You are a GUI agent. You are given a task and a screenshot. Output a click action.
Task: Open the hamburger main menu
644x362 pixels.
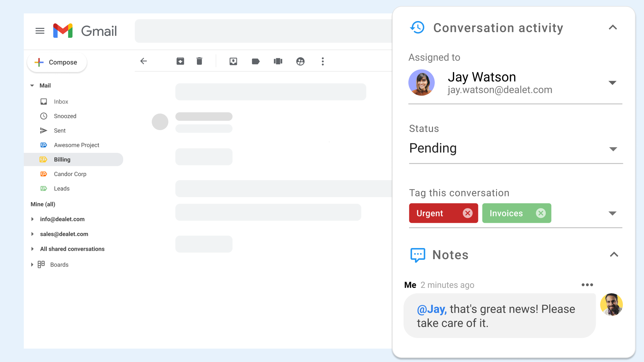pyautogui.click(x=40, y=31)
